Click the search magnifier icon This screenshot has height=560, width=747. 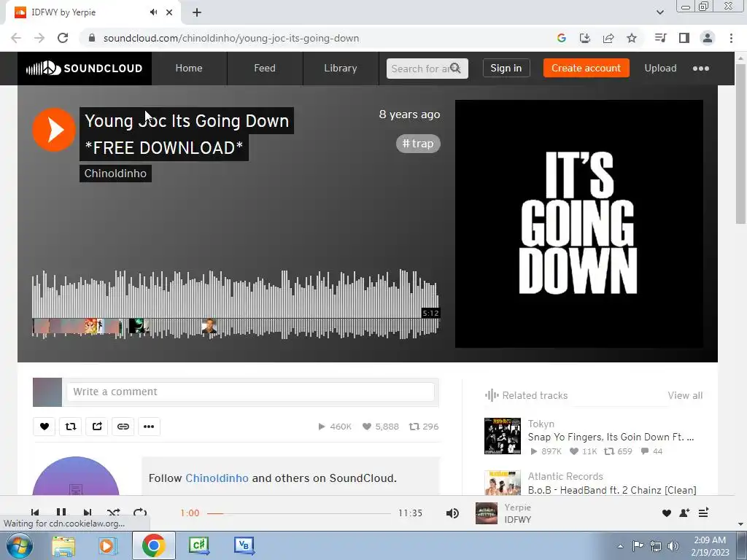coord(455,68)
